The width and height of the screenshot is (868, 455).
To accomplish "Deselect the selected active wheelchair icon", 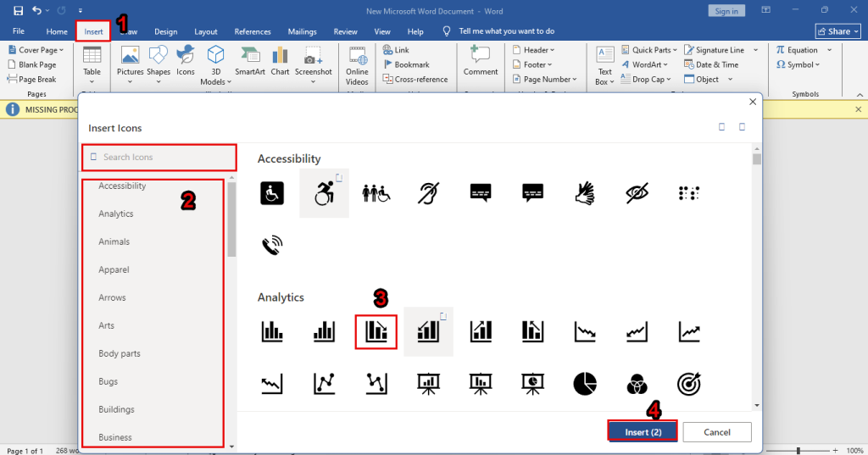I will (x=324, y=193).
